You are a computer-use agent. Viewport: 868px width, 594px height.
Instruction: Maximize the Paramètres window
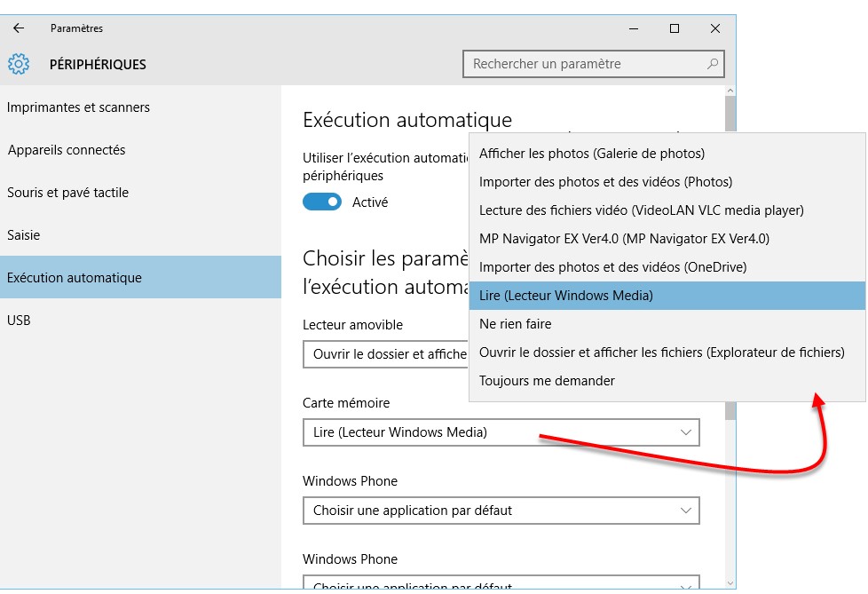(675, 28)
